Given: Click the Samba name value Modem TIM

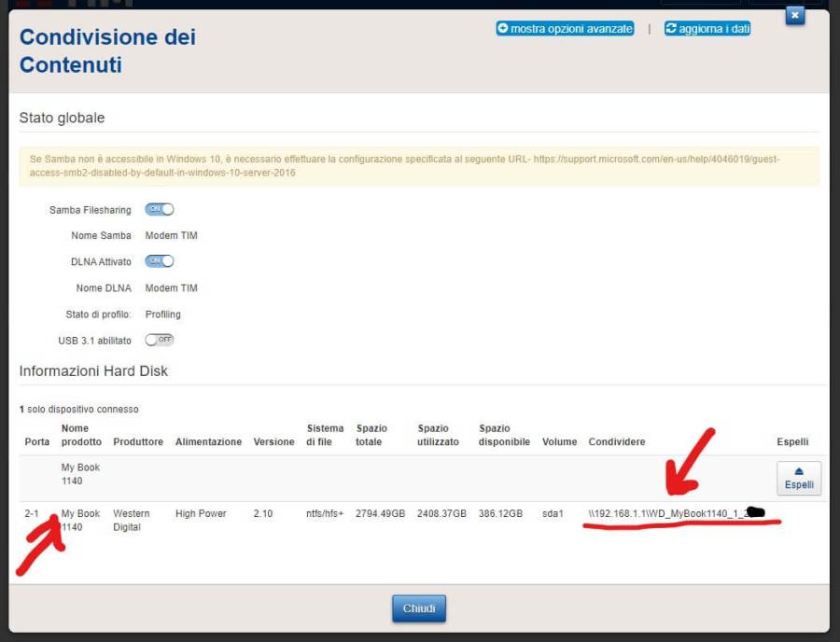Looking at the screenshot, I should click(172, 236).
